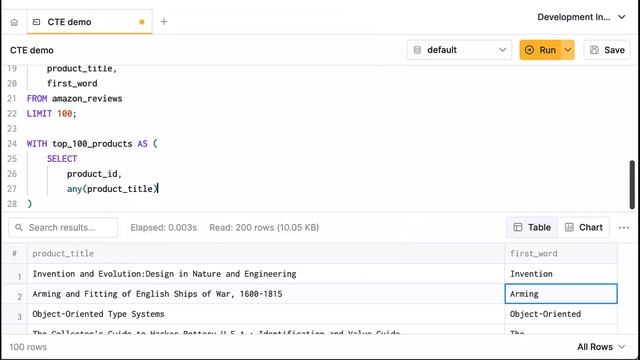Click the editor vertical scrollbar
640x360 pixels.
632,184
